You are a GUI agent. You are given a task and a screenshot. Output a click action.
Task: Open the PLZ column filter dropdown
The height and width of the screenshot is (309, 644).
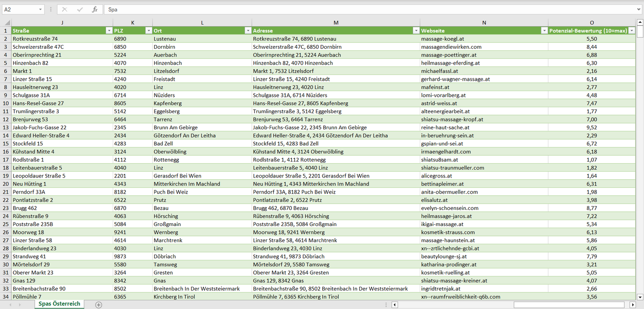[x=148, y=31]
